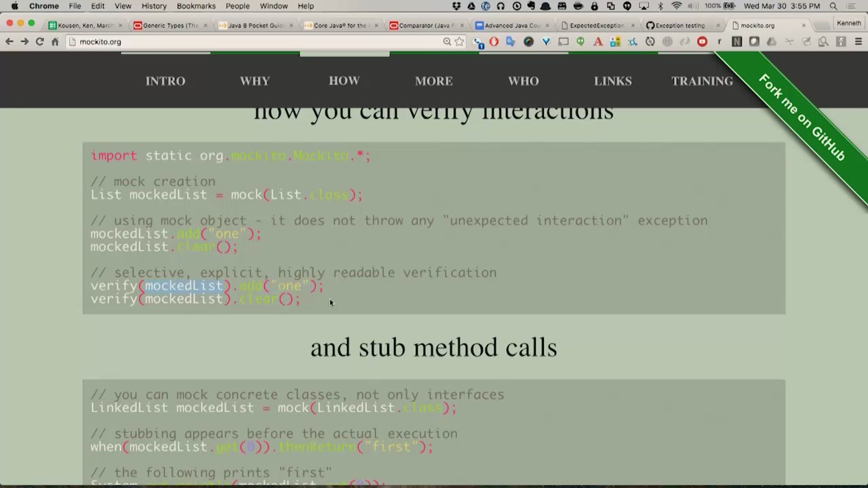This screenshot has width=868, height=488.
Task: Go to the TRAINING section
Action: pyautogui.click(x=703, y=81)
